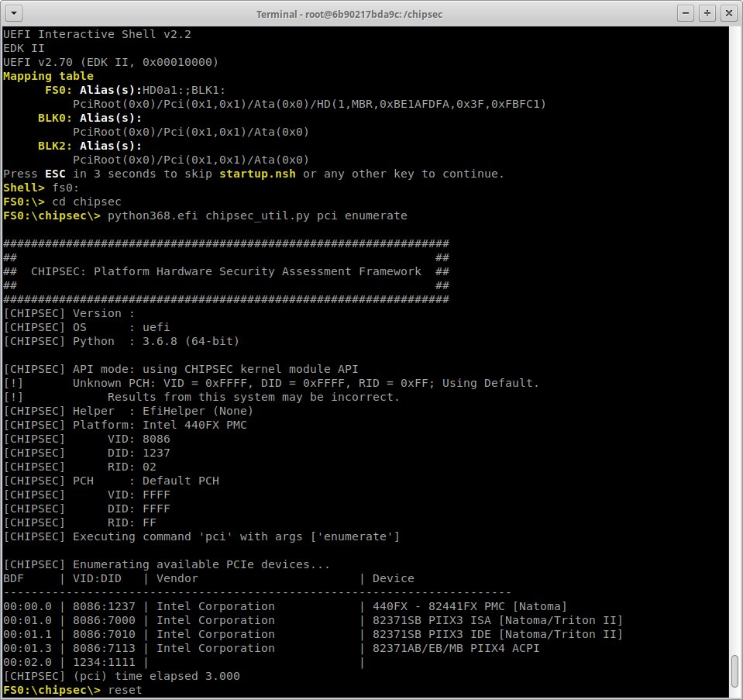This screenshot has height=700, width=743.
Task: Click the 'python368.efi chipsec_util.py pci enumerate' command
Action: pos(257,216)
